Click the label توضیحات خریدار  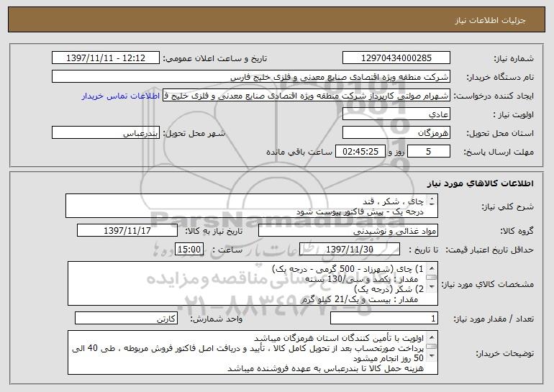(504, 353)
